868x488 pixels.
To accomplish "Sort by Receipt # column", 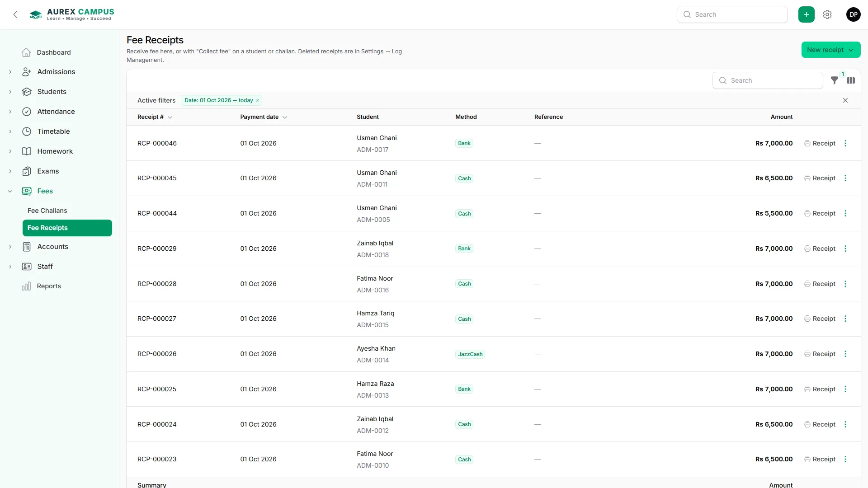I will (155, 117).
